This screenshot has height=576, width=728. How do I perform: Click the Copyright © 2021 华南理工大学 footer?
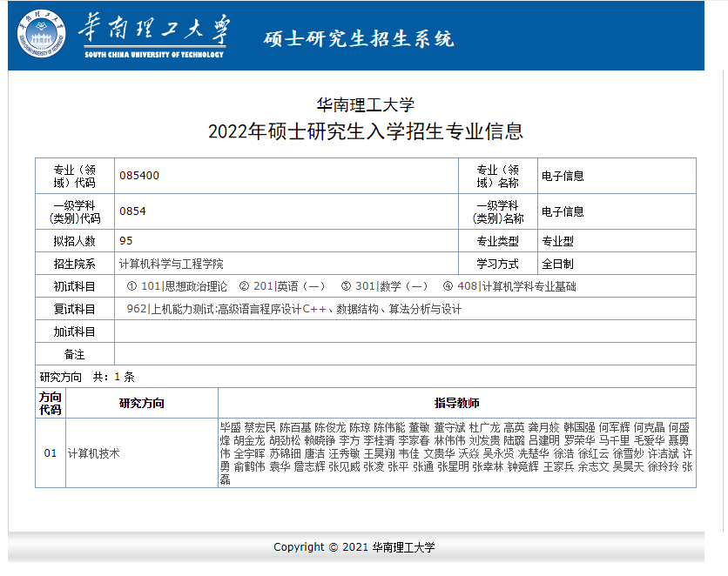[x=354, y=546]
